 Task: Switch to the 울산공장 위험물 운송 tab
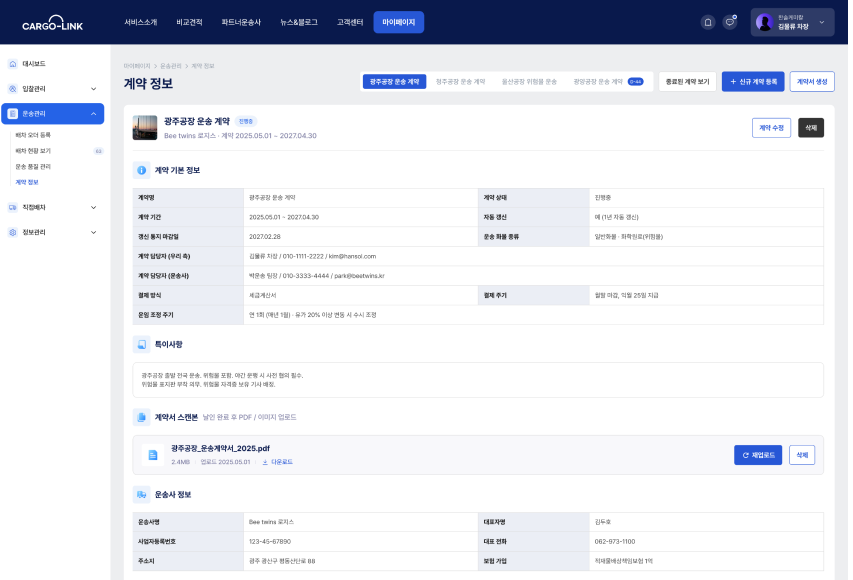(529, 82)
